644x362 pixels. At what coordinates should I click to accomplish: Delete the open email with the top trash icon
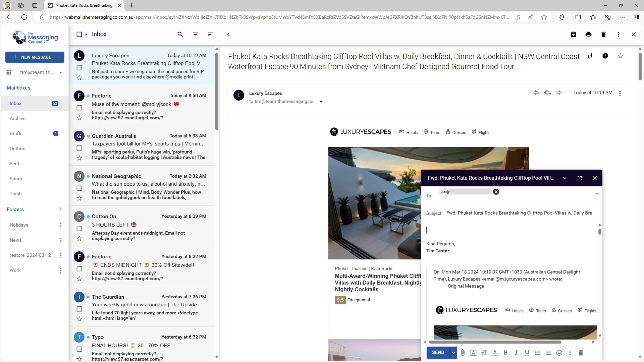(603, 34)
